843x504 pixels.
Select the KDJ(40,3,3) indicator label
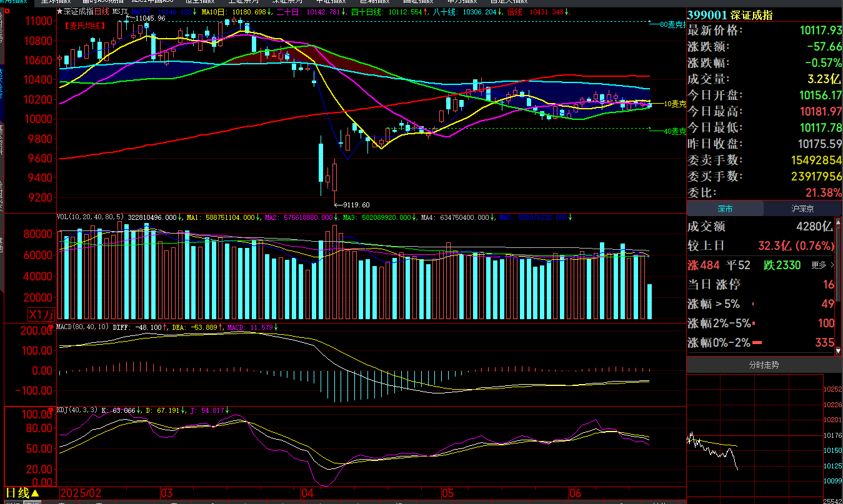point(76,410)
